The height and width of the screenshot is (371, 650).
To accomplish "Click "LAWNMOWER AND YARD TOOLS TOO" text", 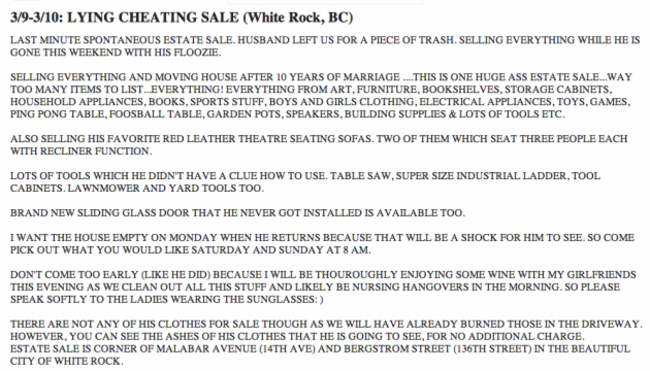I will [165, 188].
